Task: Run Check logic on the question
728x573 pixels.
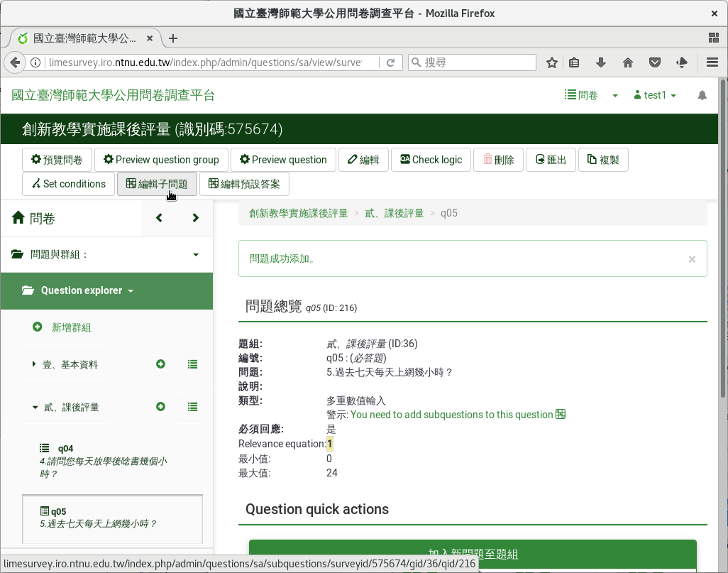Action: point(431,160)
